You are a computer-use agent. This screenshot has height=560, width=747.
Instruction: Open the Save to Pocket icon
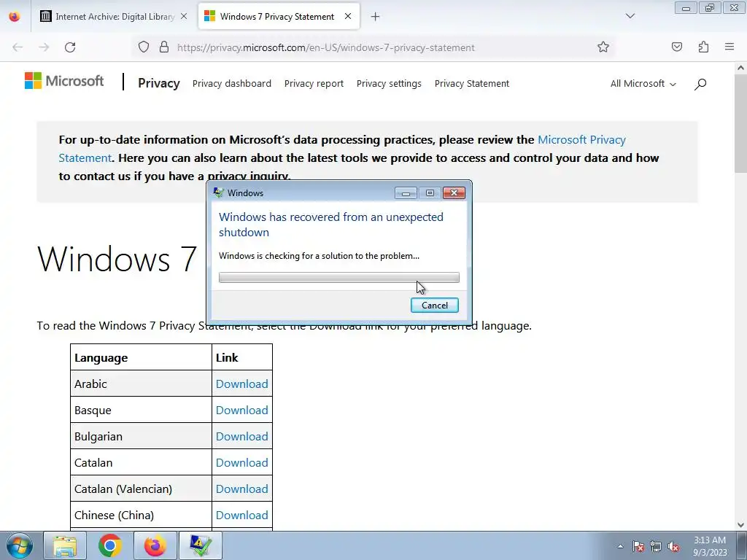676,47
